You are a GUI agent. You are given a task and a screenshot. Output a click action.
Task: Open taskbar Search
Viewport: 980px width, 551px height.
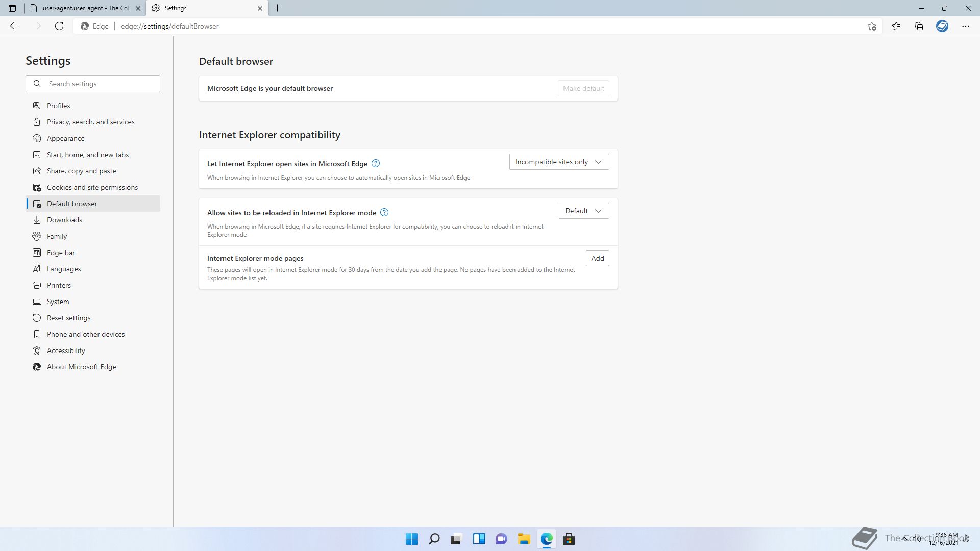[x=434, y=539]
